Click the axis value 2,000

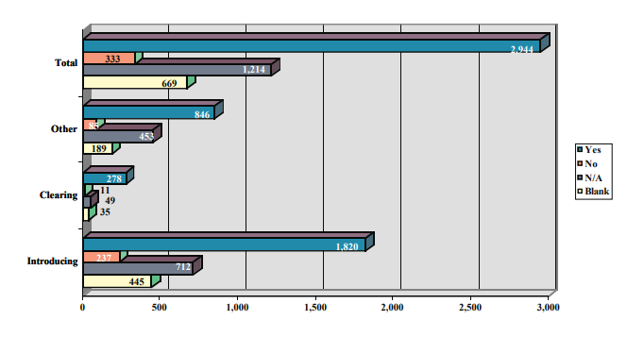point(392,307)
